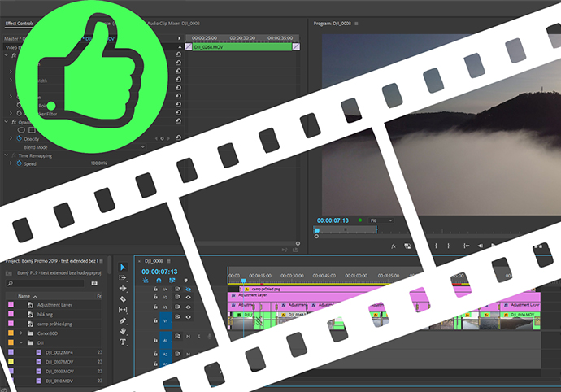Collapse the Time Remapping effect
Screen dimensions: 561x392
[6, 155]
